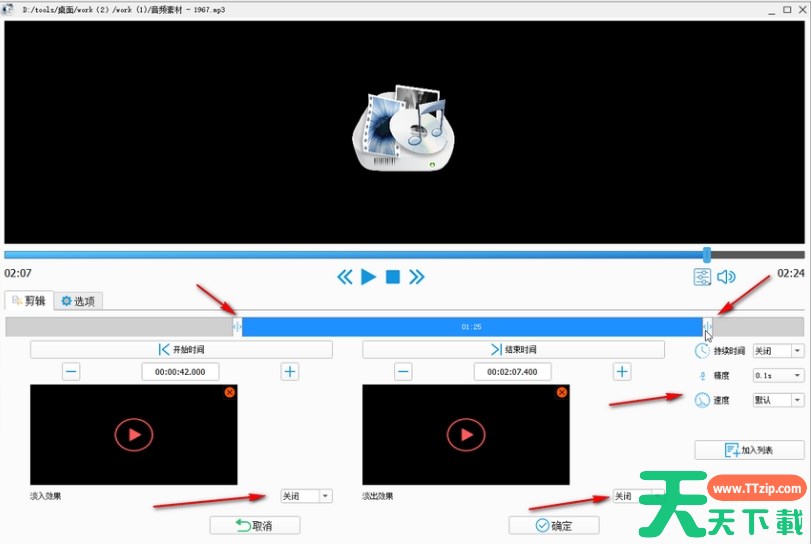Viewport: 811px width, 544px height.
Task: Switch to the 剪辑 tab
Action: tap(29, 300)
